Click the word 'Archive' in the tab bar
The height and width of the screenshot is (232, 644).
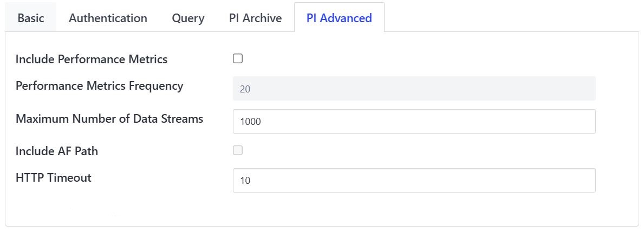pyautogui.click(x=262, y=18)
